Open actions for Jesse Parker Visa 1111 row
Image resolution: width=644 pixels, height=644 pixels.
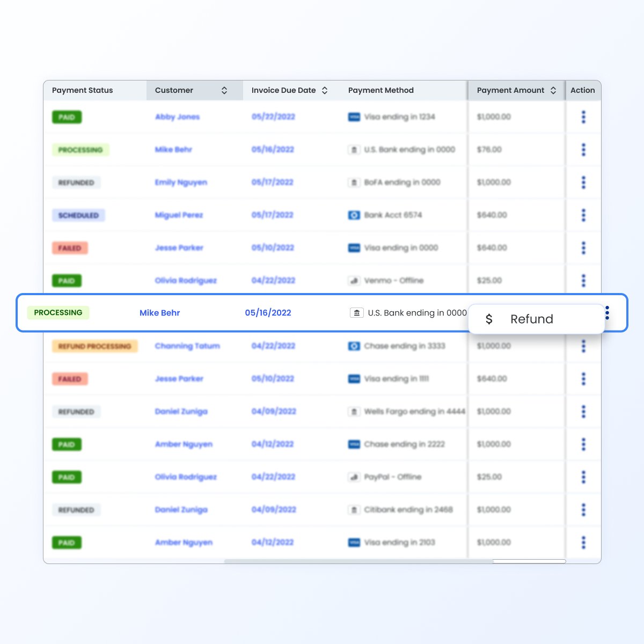point(583,379)
